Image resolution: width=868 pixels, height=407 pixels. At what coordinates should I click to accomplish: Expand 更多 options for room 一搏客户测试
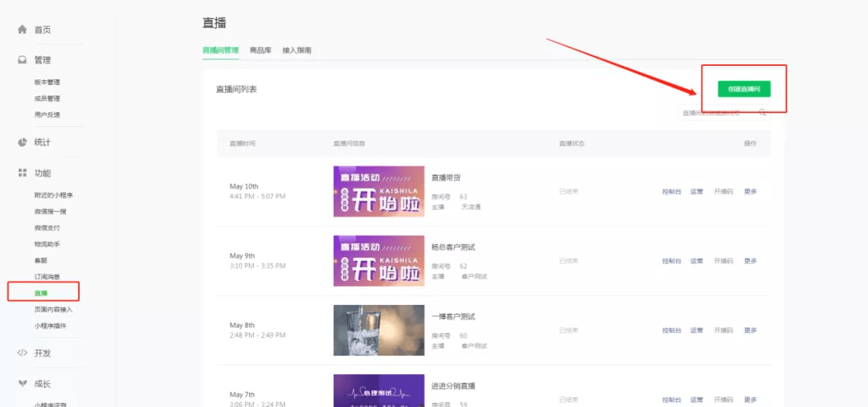coord(750,330)
